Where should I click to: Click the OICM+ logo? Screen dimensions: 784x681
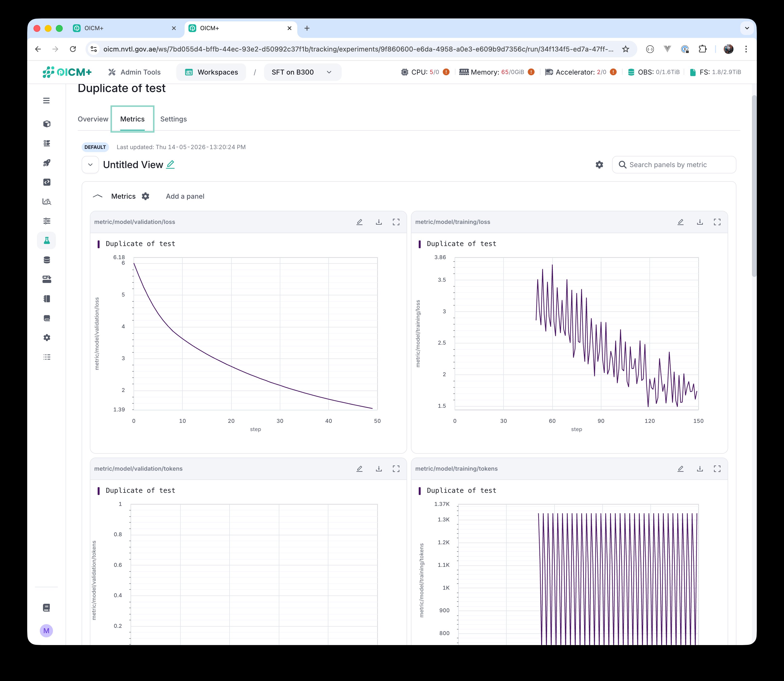(67, 72)
